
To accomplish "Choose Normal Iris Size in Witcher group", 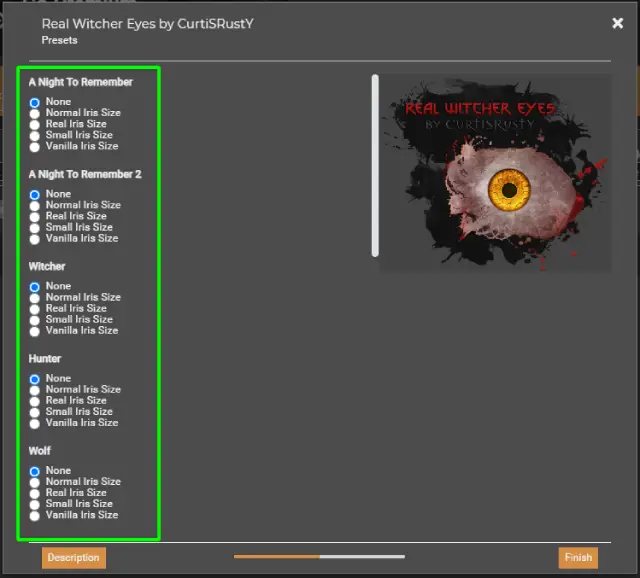I will (35, 298).
